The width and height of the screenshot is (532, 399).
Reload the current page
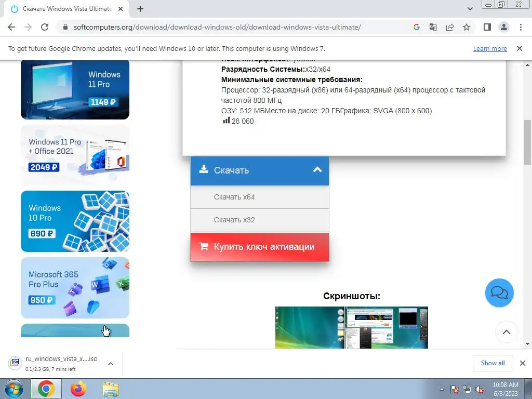(x=45, y=27)
